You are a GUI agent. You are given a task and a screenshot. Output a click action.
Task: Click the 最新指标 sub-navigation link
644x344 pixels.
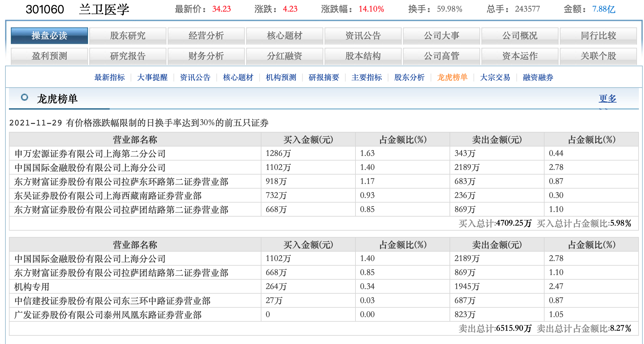pyautogui.click(x=109, y=77)
